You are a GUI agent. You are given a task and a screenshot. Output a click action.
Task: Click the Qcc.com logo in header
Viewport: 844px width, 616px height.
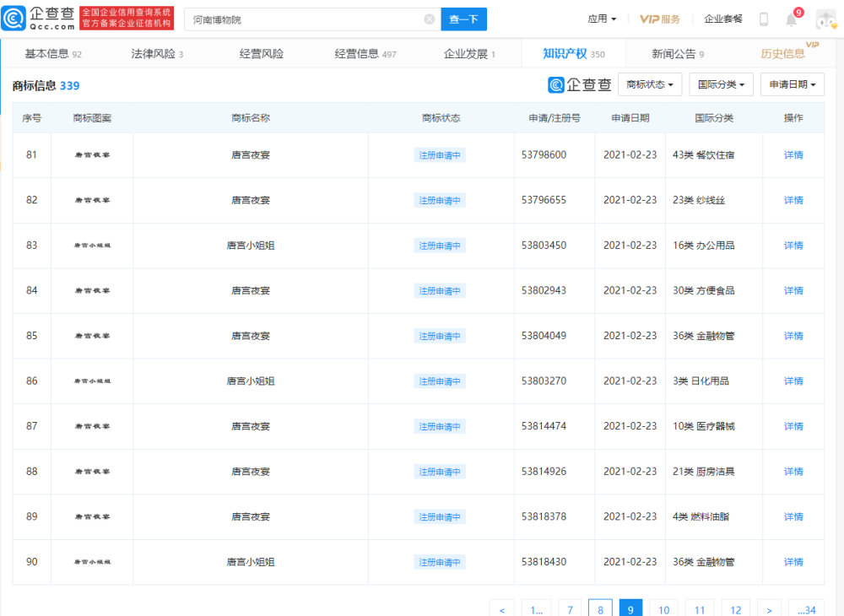tap(39, 19)
